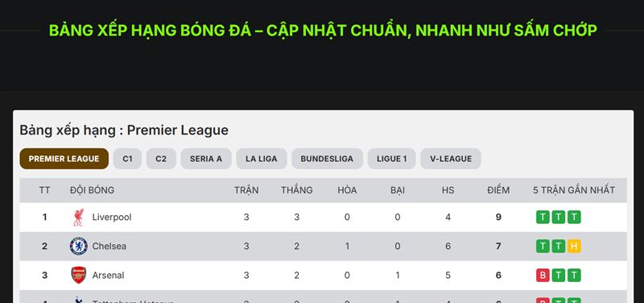Open the Liverpool team name link
644x303 pixels.
pos(112,217)
